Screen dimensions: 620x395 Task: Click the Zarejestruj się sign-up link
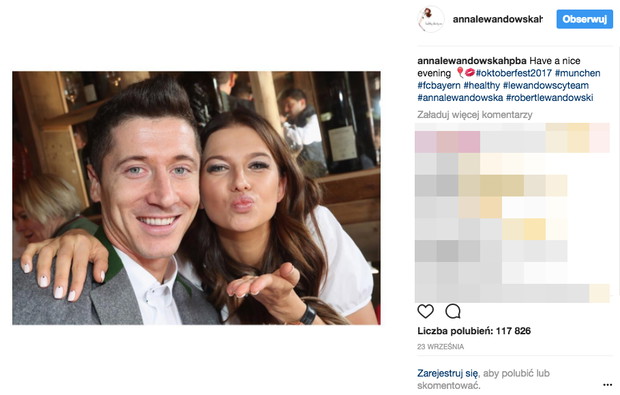448,373
